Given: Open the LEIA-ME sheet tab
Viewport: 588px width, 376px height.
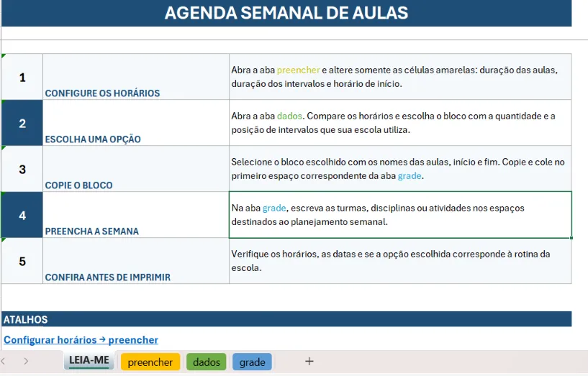Looking at the screenshot, I should click(x=89, y=361).
